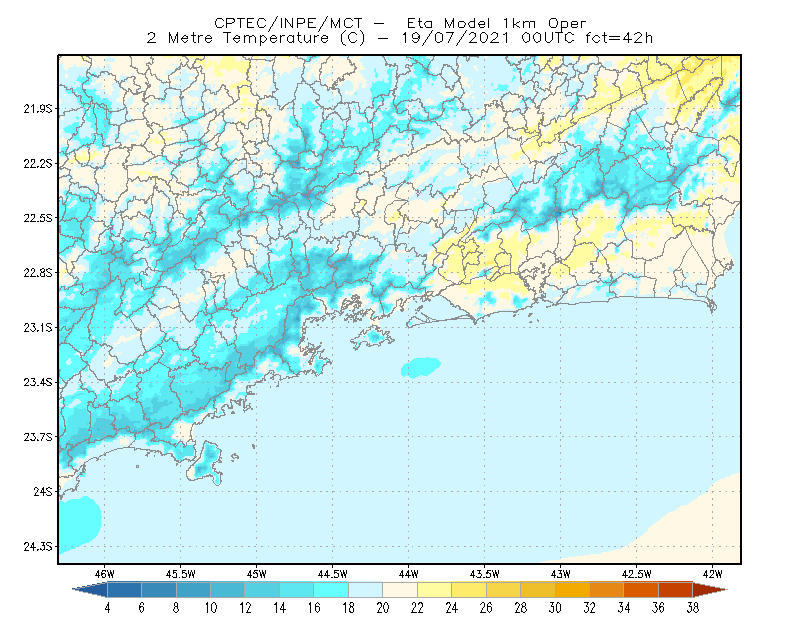
Task: Click the '21.9S' latitude label
Action: (38, 109)
